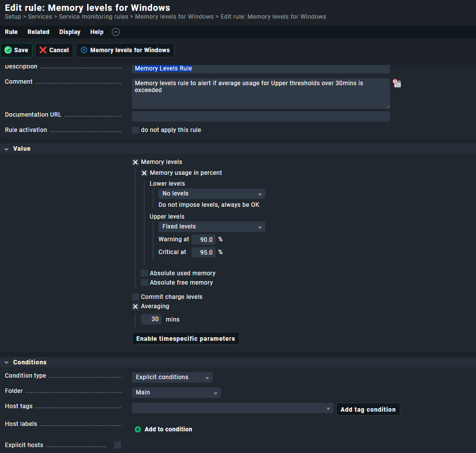Collapse the Value section

pyautogui.click(x=6, y=149)
